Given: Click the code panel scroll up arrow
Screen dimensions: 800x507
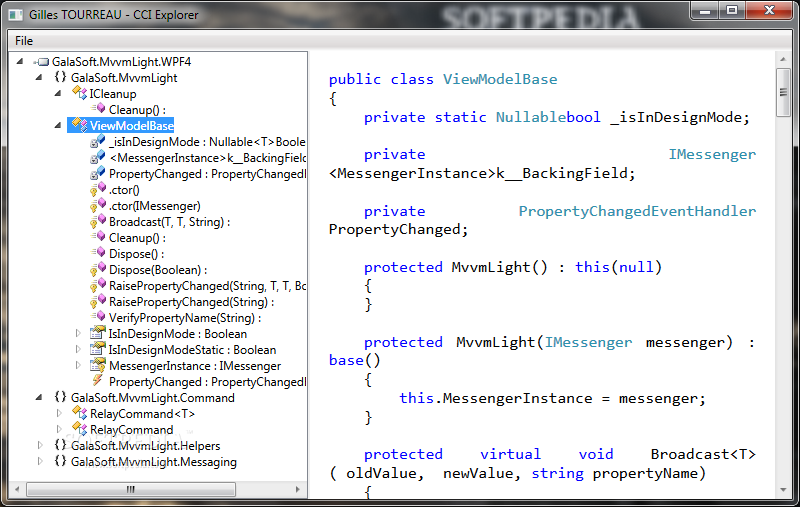Looking at the screenshot, I should [x=783, y=59].
